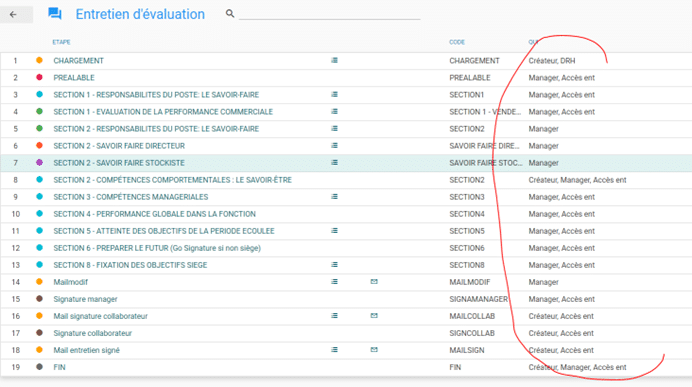The width and height of the screenshot is (692, 387).
Task: Open list icon for EVALUATION DE LA PERFORMANCE COMMERCIALE
Action: tap(335, 112)
